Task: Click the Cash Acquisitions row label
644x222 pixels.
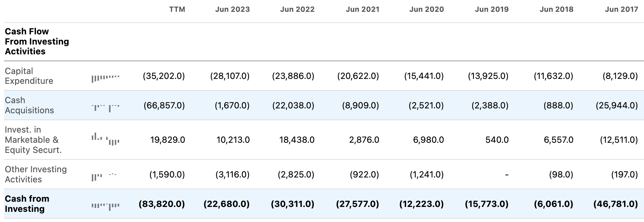Action: click(29, 105)
